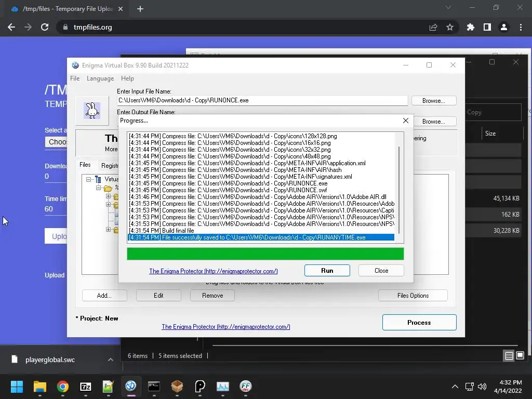Open 7-Zip from taskbar

[x=86, y=387]
